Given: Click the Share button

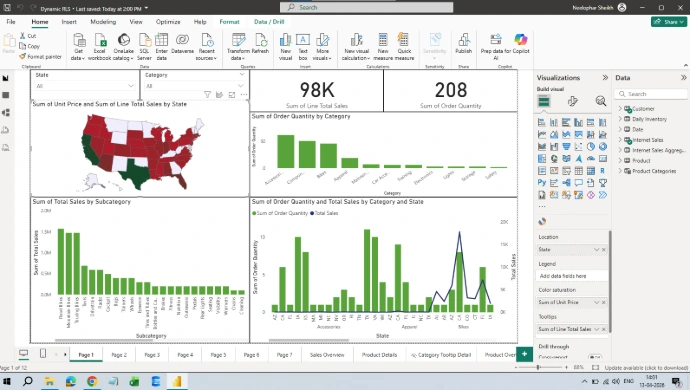Looking at the screenshot, I should point(669,22).
